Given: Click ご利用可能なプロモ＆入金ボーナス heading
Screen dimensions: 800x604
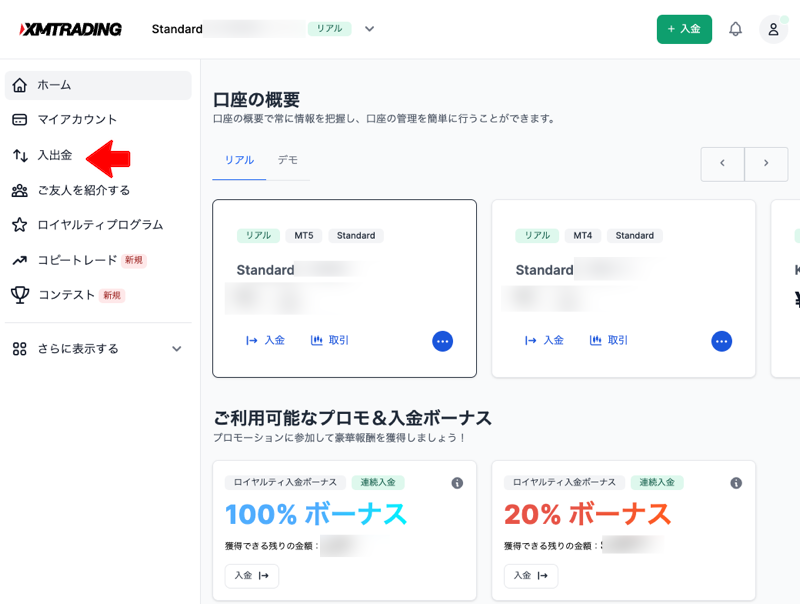Looking at the screenshot, I should 352,418.
